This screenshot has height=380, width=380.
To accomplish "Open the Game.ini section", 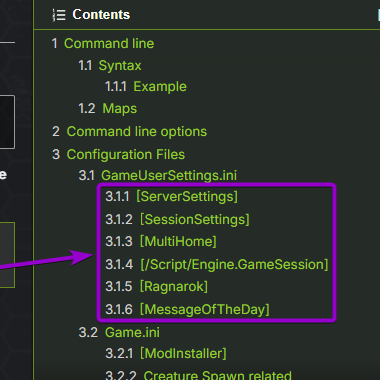I will tap(132, 333).
